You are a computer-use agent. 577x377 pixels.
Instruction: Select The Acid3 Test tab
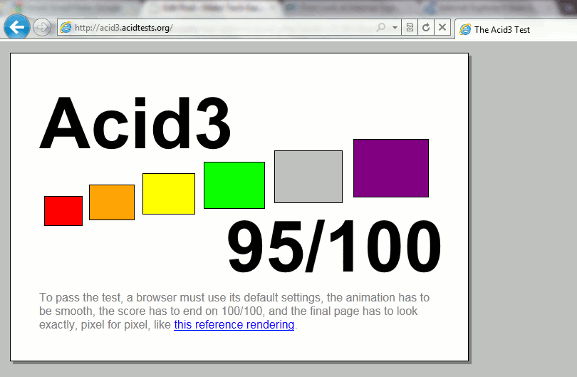(516, 29)
